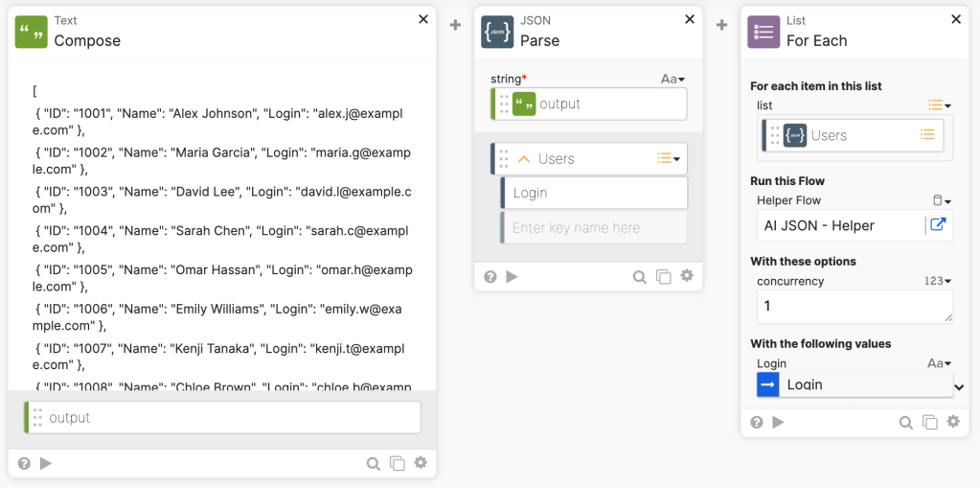Open For Each card settings gear
Screen dimensions: 980x488
coord(953,422)
